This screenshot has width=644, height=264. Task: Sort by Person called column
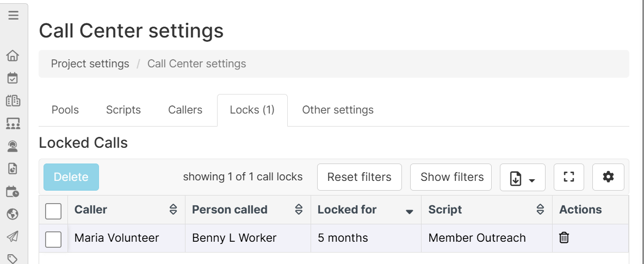tap(299, 210)
